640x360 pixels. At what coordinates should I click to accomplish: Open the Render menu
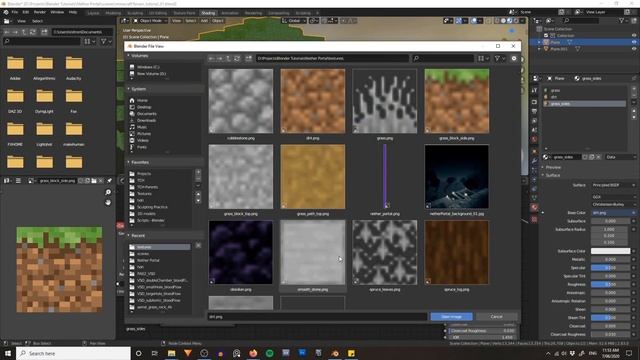[x=40, y=12]
